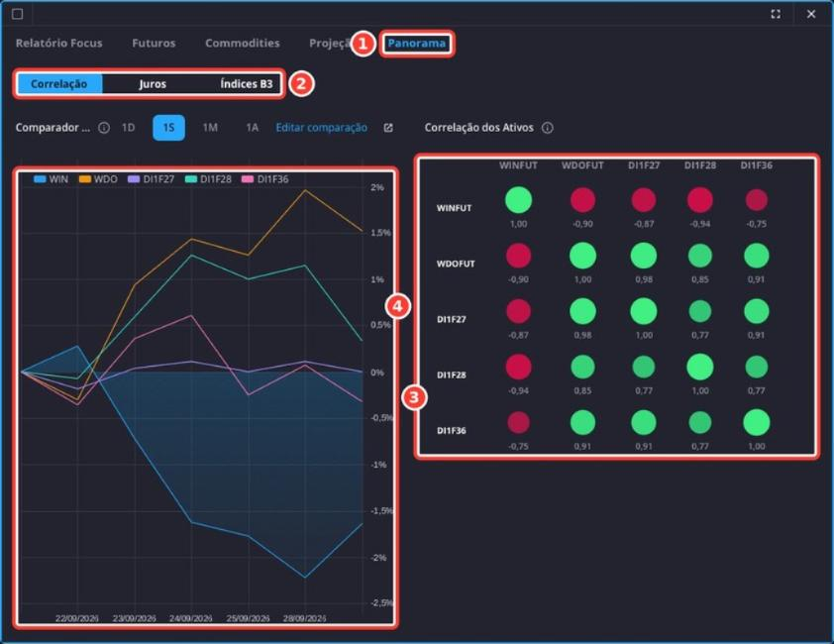Toggle DI1F28 series in chart legend
Screen dimensions: 834x644
pos(208,179)
